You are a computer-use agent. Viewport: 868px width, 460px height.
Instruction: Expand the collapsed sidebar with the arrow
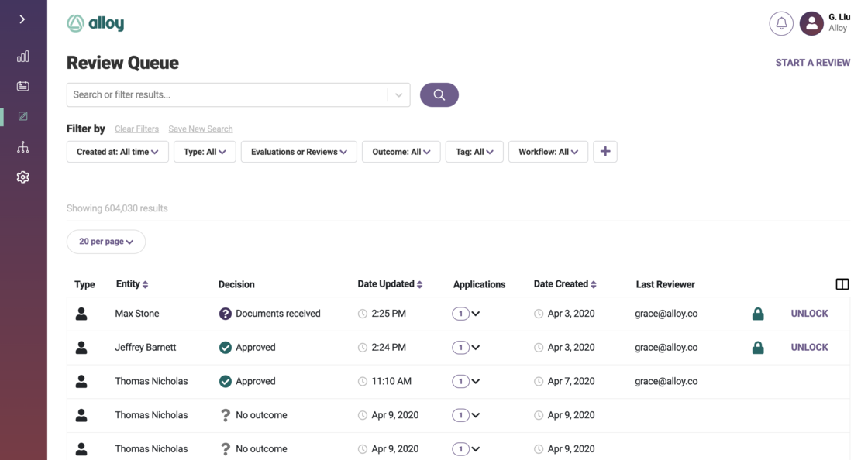point(22,19)
